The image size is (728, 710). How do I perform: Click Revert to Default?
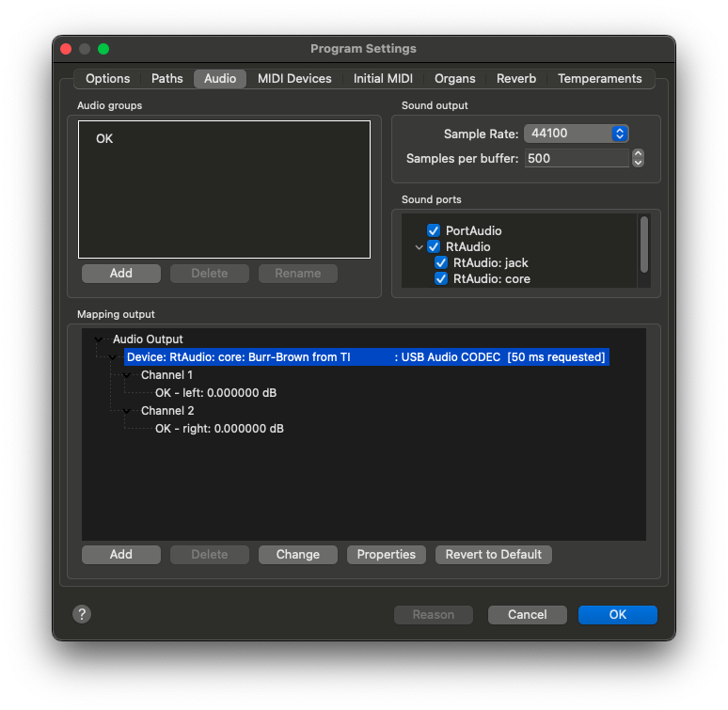pyautogui.click(x=494, y=555)
